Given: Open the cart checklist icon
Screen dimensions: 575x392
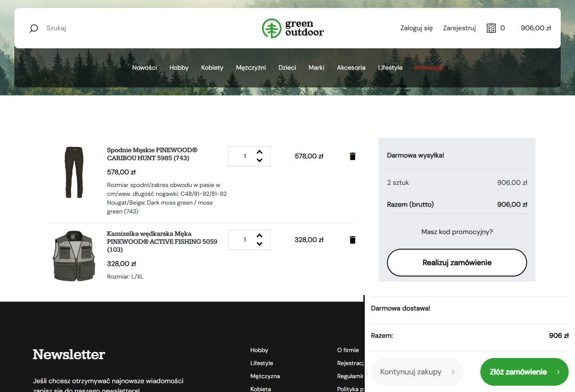Looking at the screenshot, I should click(491, 28).
